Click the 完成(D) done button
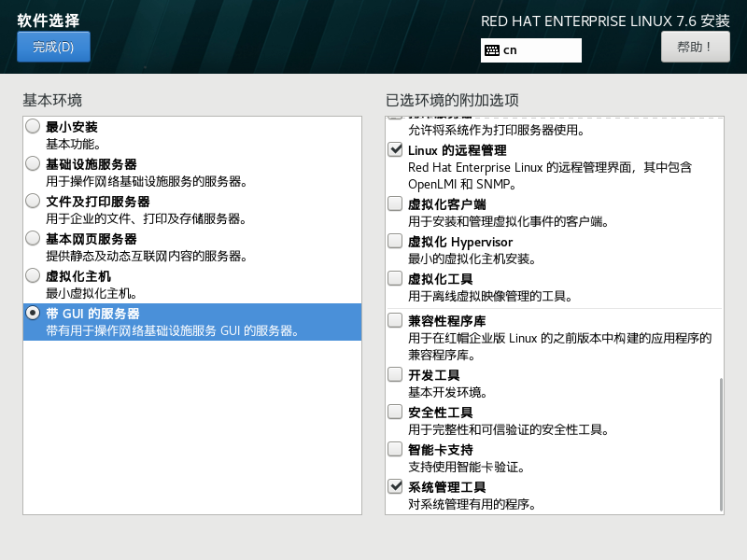This screenshot has width=747, height=560. 53,47
